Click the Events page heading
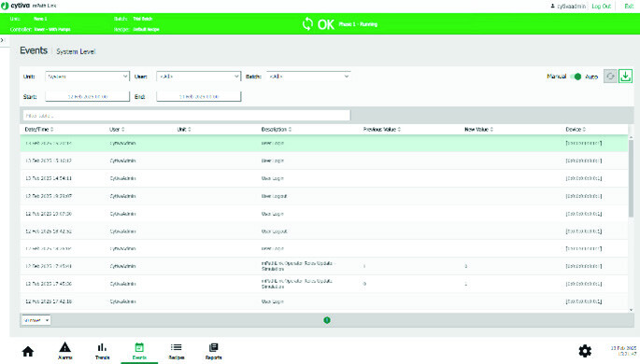 pyautogui.click(x=34, y=50)
